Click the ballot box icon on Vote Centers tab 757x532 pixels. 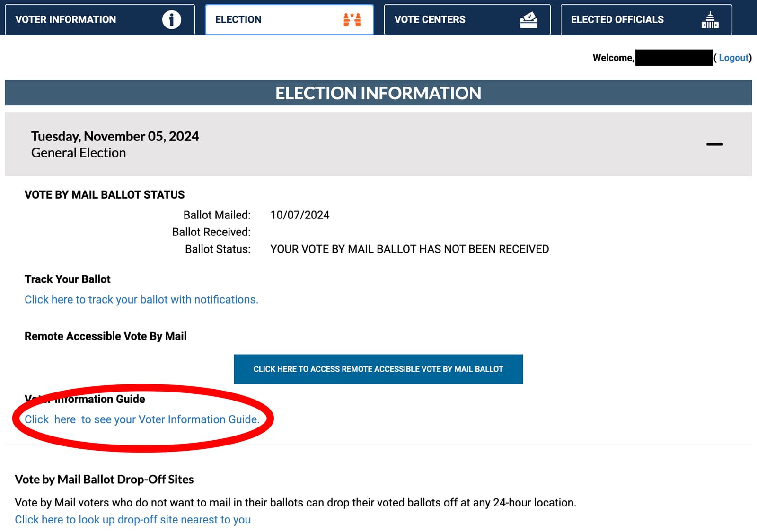[x=528, y=19]
